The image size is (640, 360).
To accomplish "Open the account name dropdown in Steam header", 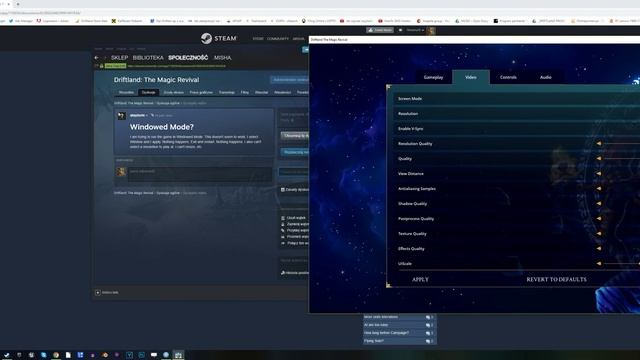I will [415, 30].
